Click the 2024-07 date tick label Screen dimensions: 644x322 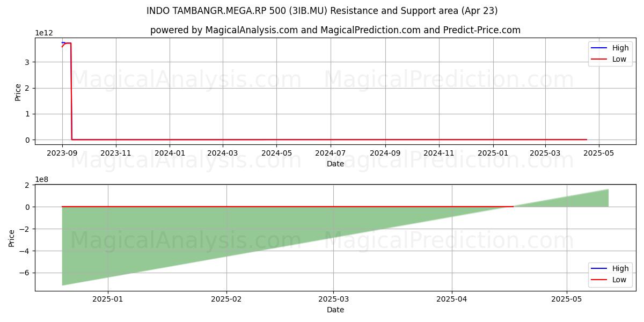click(x=331, y=153)
